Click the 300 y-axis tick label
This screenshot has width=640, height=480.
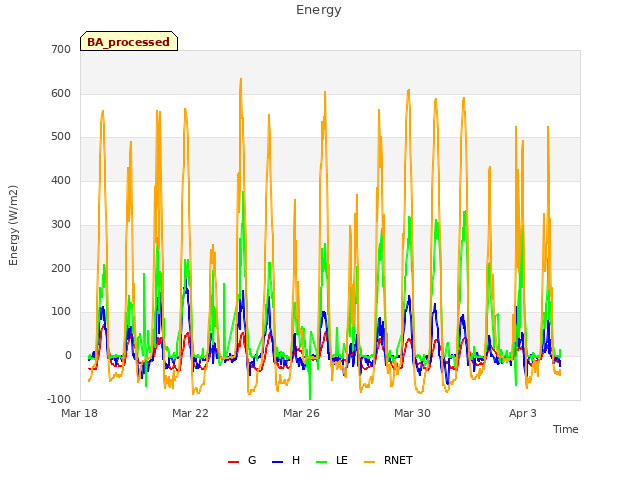click(61, 224)
